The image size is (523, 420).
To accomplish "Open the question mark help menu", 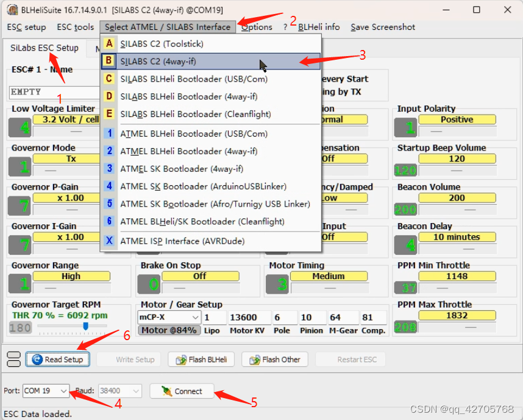I will click(285, 27).
